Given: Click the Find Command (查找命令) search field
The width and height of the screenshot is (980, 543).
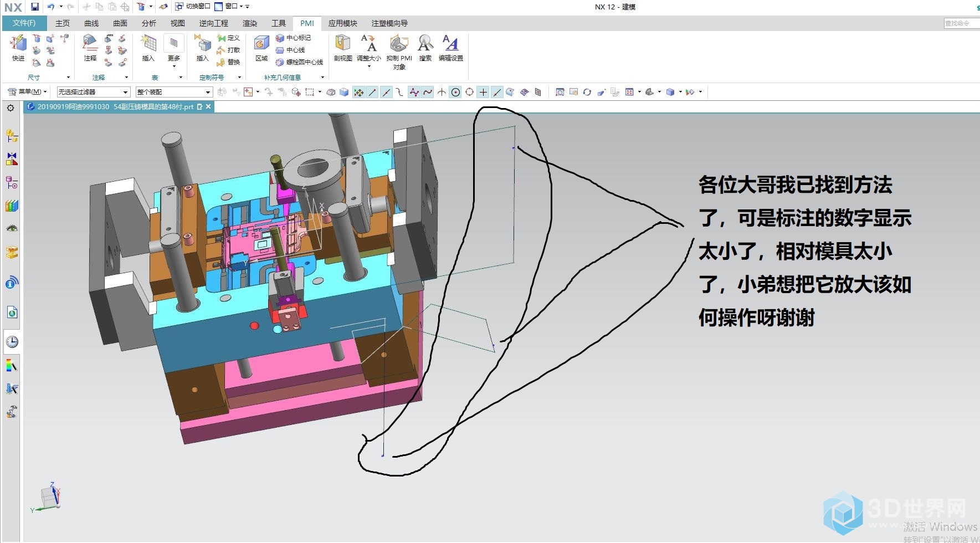Looking at the screenshot, I should pos(962,23).
